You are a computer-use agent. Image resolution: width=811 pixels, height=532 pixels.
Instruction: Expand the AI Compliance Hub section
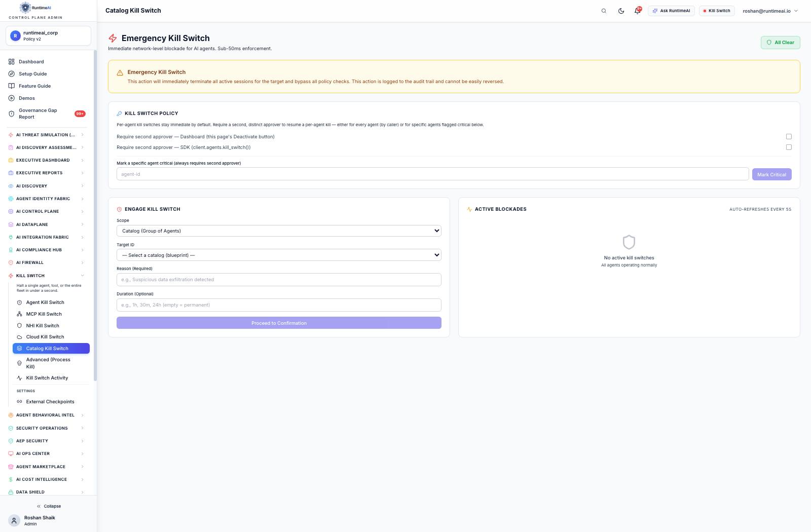click(46, 250)
